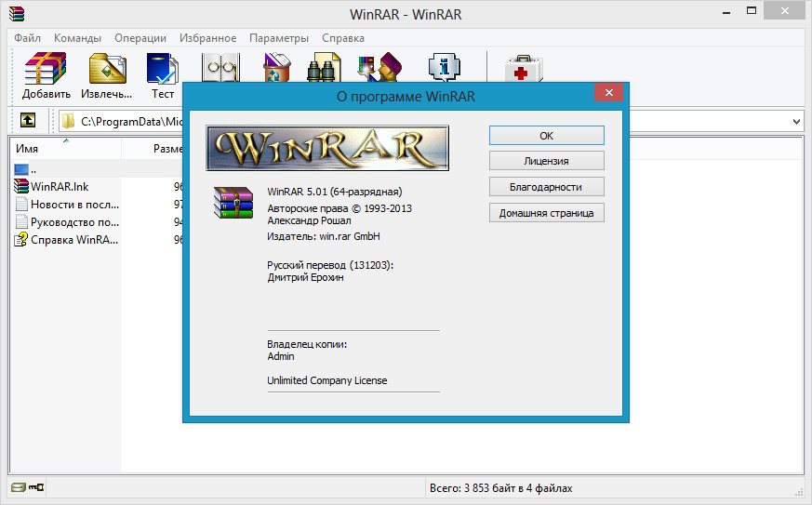Open the Избранное menu
812x505 pixels.
coord(207,38)
